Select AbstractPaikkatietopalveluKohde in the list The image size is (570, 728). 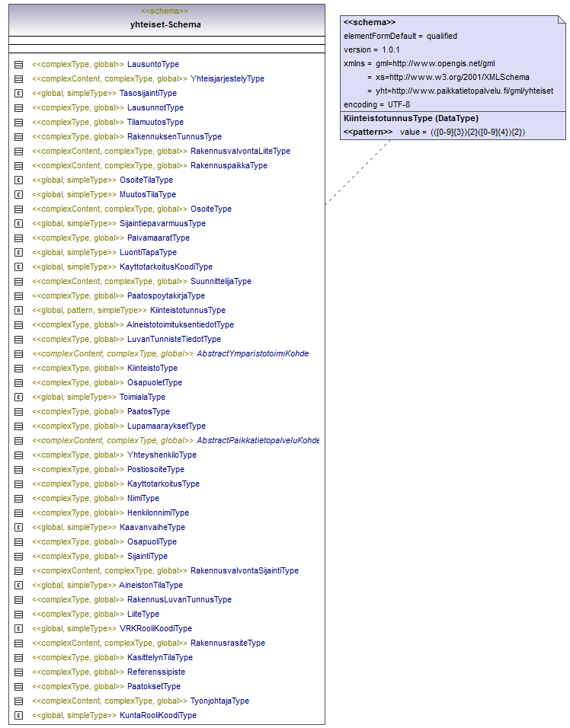point(257,441)
